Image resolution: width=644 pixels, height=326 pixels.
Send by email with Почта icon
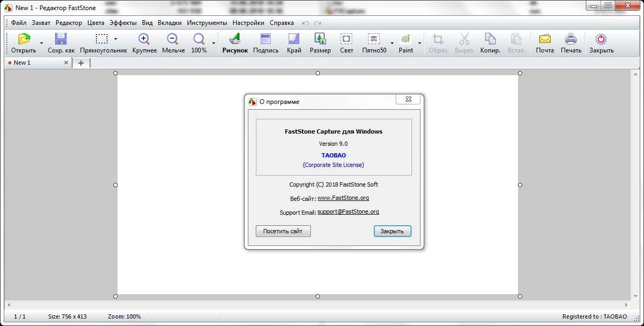point(544,39)
